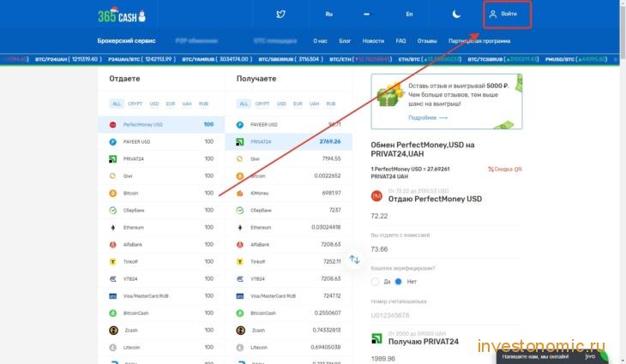Flip the language switch between Ru and En
The height and width of the screenshot is (364, 626).
366,14
